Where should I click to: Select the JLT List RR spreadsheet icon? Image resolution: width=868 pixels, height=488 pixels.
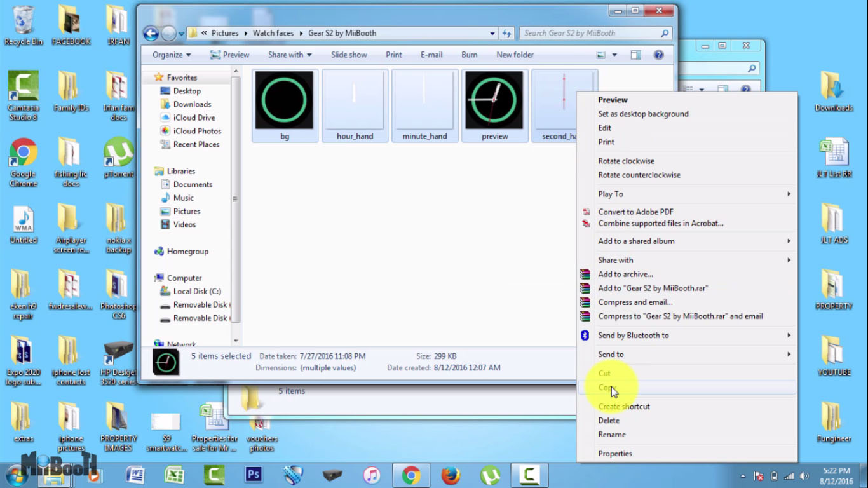click(833, 158)
